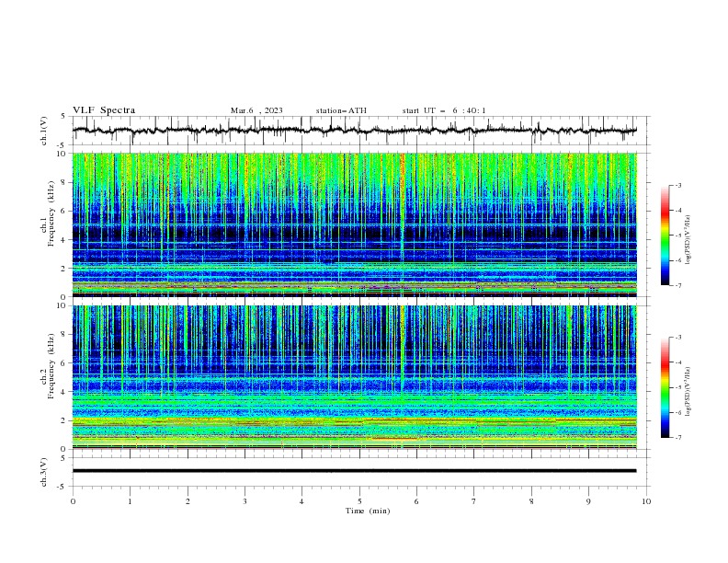This screenshot has width=728, height=563.
Task: Click the "-3" value on the upper color bar
Action: coord(677,185)
